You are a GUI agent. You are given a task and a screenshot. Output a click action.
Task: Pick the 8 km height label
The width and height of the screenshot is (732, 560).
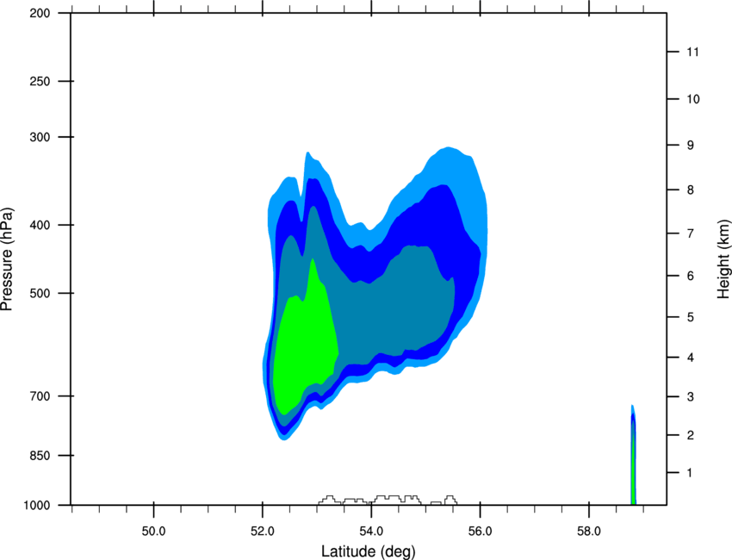coord(691,190)
